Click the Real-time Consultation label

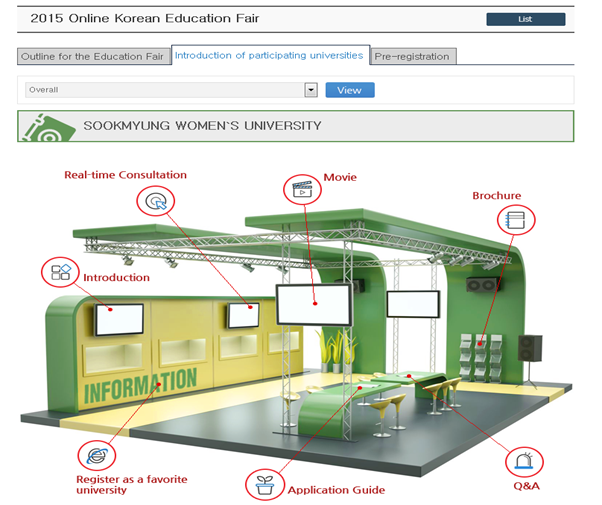coord(125,175)
